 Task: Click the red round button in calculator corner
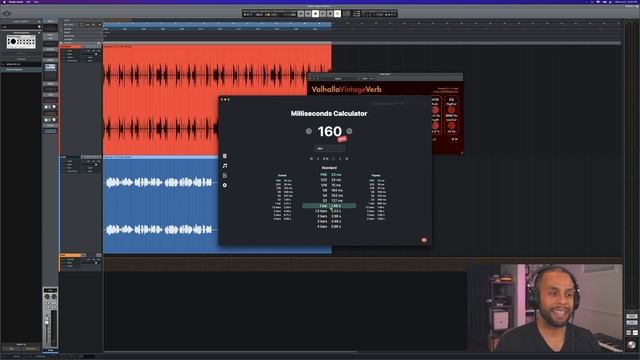click(424, 240)
